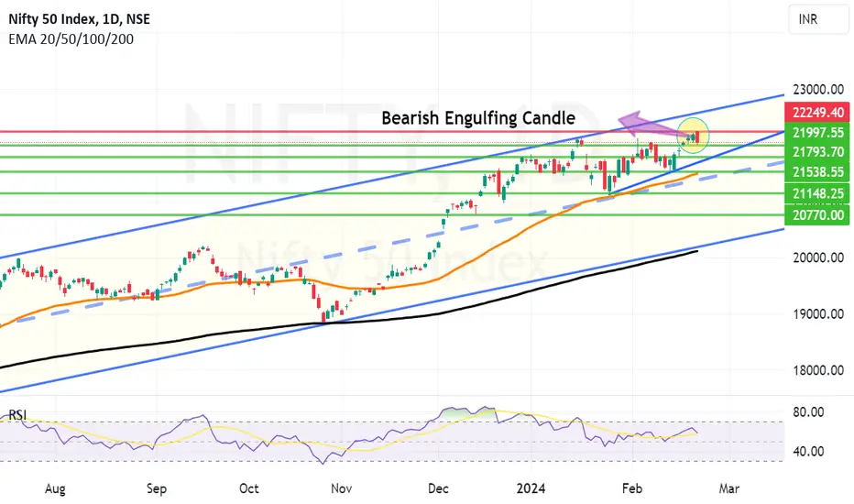Open the INR currency selector button
Image resolution: width=854 pixels, height=504 pixels.
(818, 19)
